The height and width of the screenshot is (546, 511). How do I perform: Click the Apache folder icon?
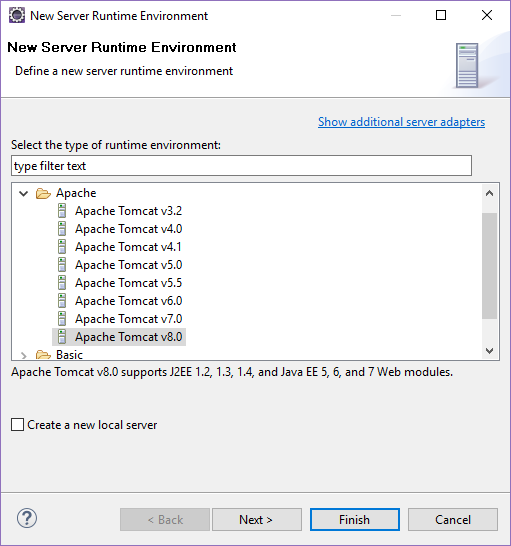pyautogui.click(x=43, y=193)
